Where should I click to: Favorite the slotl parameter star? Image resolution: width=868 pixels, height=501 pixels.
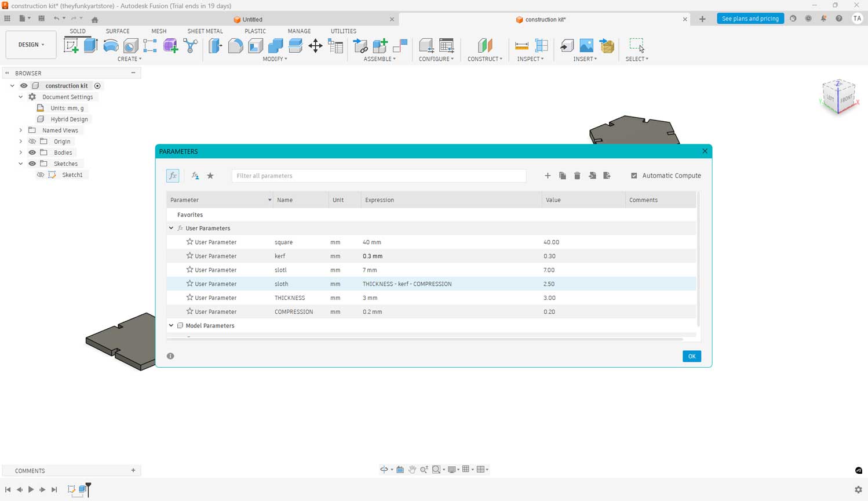[189, 270]
